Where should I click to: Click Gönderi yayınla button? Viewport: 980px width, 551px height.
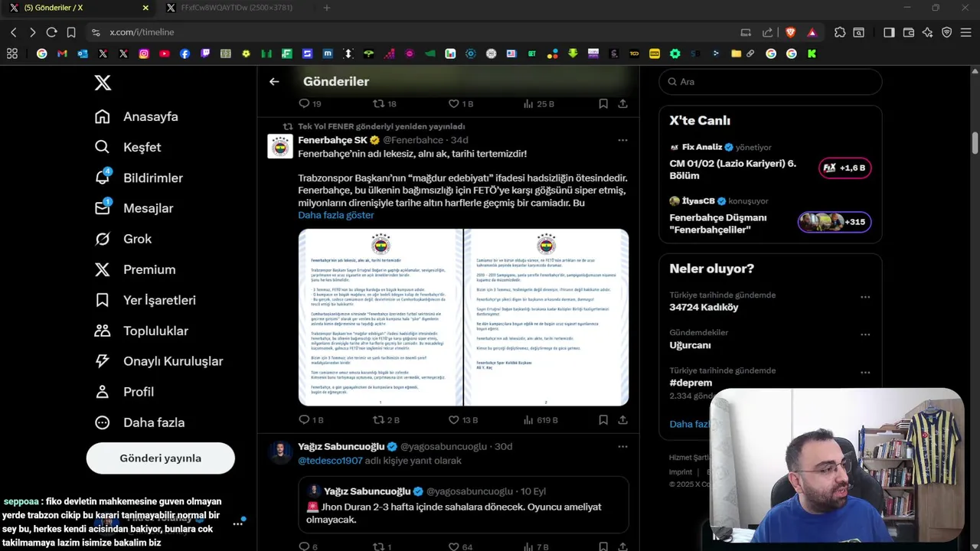click(x=161, y=458)
